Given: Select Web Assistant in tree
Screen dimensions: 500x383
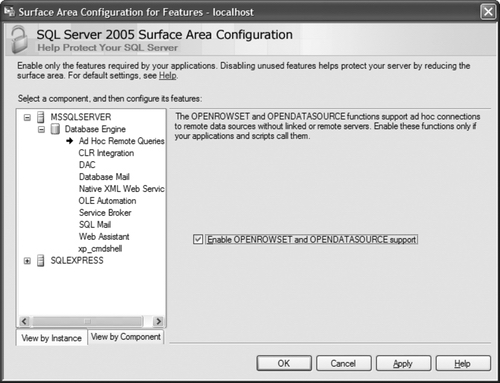Looking at the screenshot, I should tap(104, 237).
